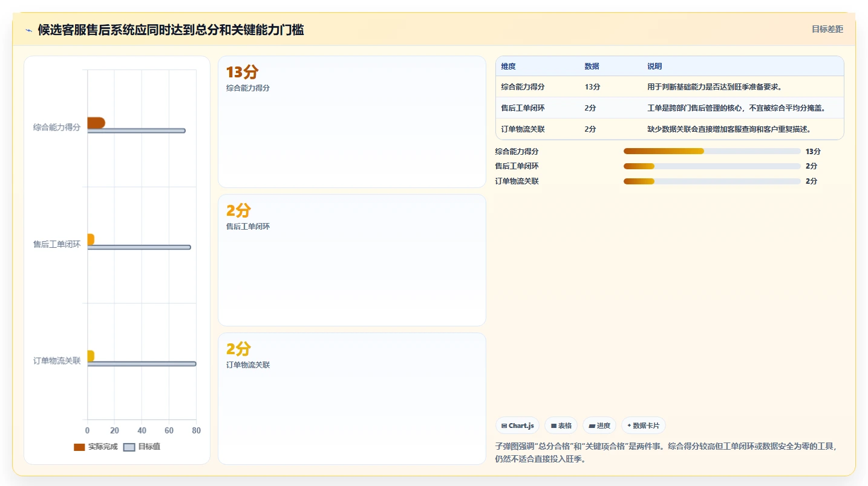Image resolution: width=868 pixels, height=486 pixels.
Task: Click the 说明 table column header
Action: [x=654, y=66]
